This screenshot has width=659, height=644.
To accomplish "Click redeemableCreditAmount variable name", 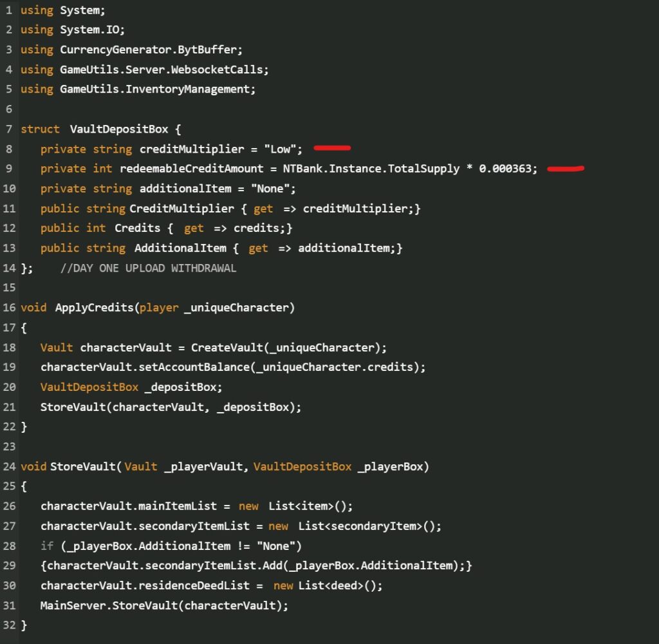I will pyautogui.click(x=192, y=169).
